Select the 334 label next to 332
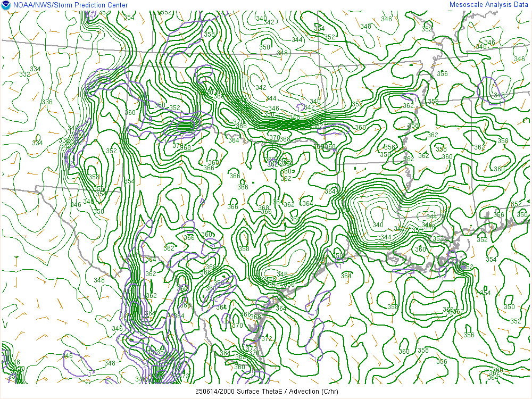 point(35,69)
